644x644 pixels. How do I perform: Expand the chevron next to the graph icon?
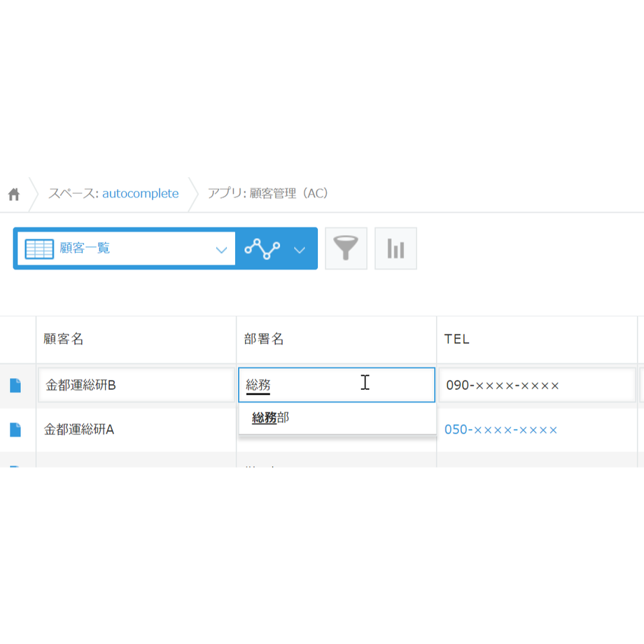[x=300, y=250]
